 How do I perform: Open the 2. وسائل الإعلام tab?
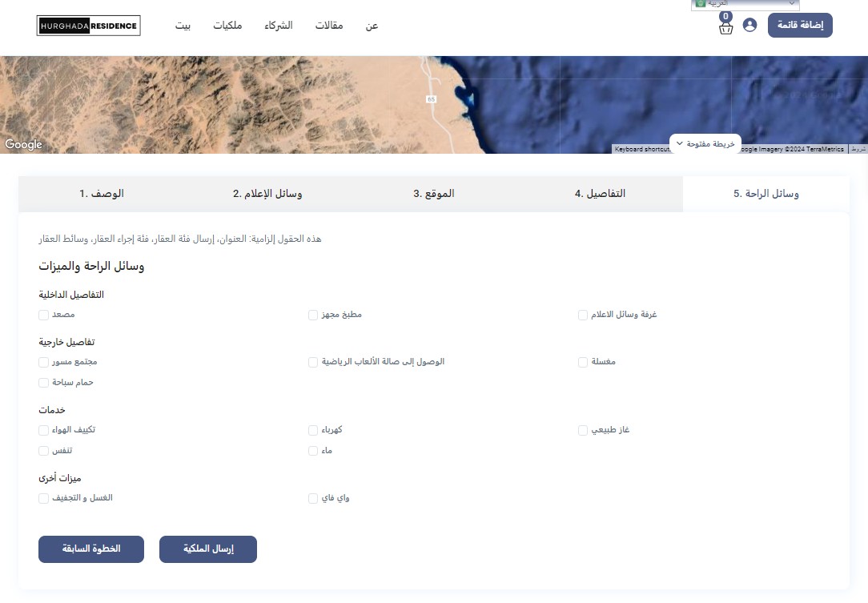pyautogui.click(x=267, y=194)
